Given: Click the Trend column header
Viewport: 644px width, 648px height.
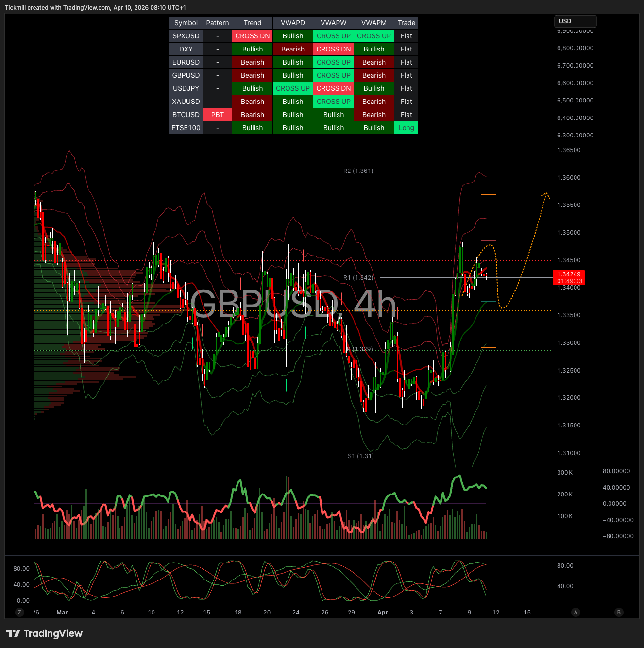Looking at the screenshot, I should pyautogui.click(x=252, y=23).
